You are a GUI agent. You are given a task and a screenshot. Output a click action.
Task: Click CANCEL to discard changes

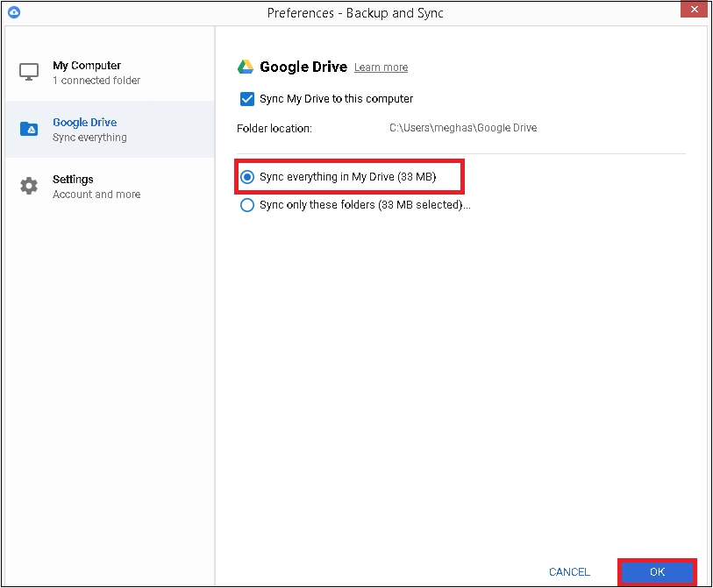coord(569,571)
